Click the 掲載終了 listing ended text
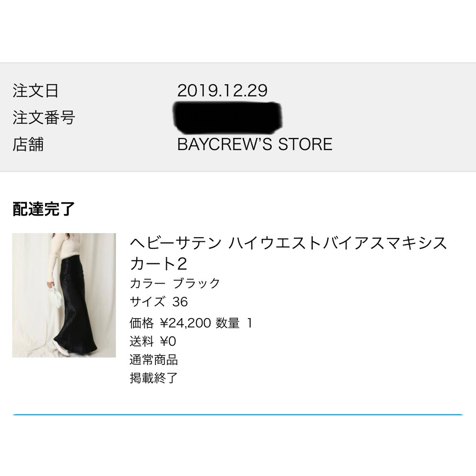 (154, 378)
